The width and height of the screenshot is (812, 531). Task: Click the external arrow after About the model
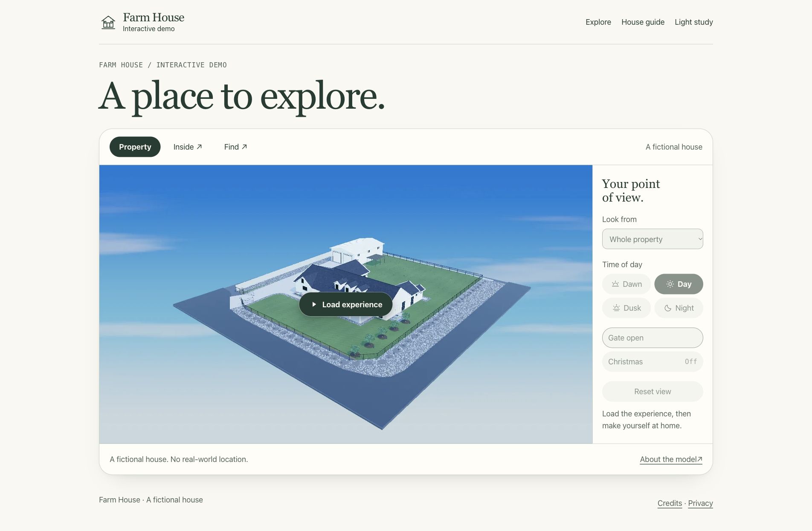[700, 459]
